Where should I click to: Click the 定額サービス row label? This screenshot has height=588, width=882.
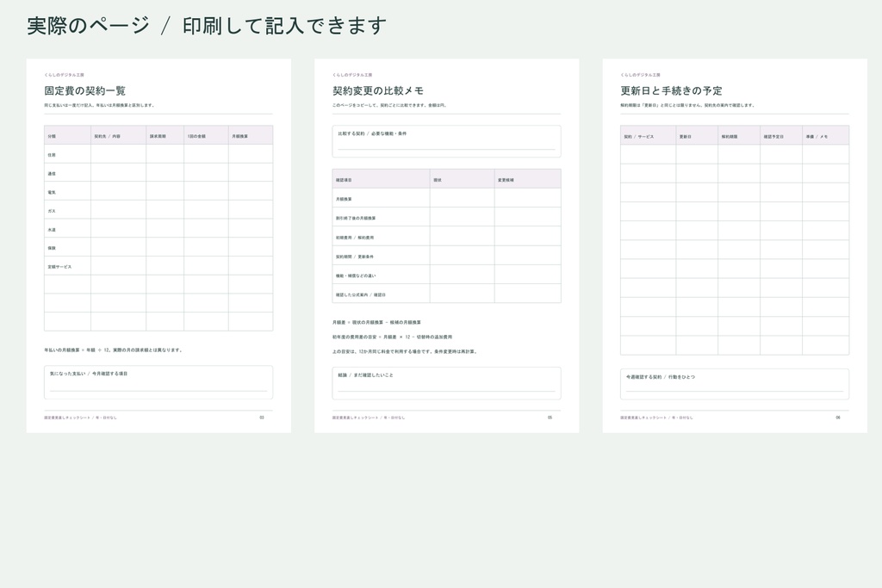coord(59,267)
